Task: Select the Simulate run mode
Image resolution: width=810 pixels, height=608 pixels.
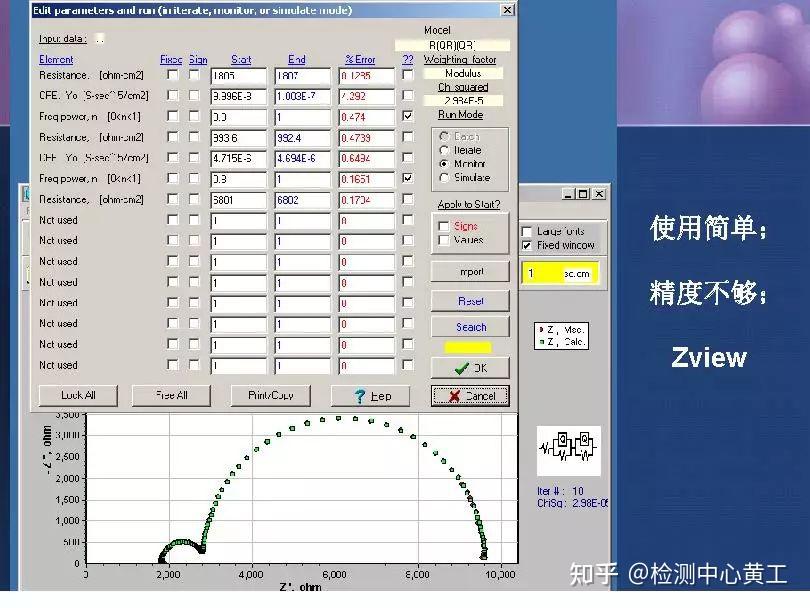Action: coord(442,177)
